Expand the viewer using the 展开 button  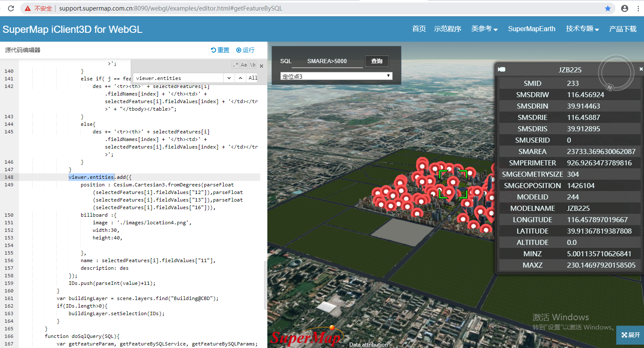pyautogui.click(x=631, y=335)
